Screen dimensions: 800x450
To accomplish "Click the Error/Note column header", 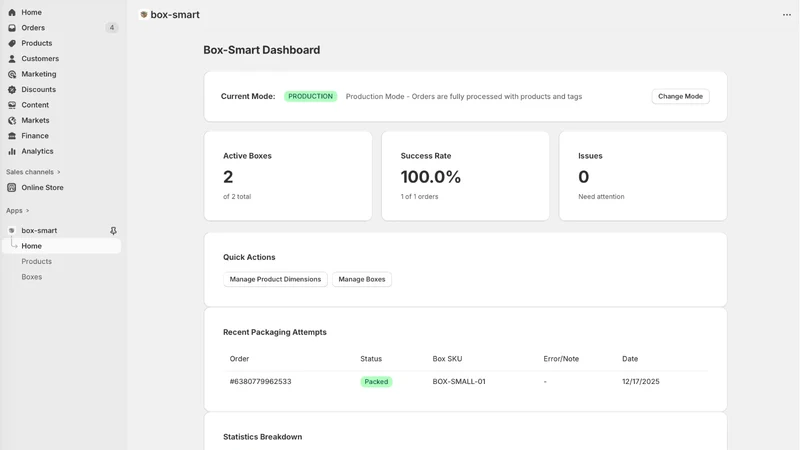I will coord(561,359).
